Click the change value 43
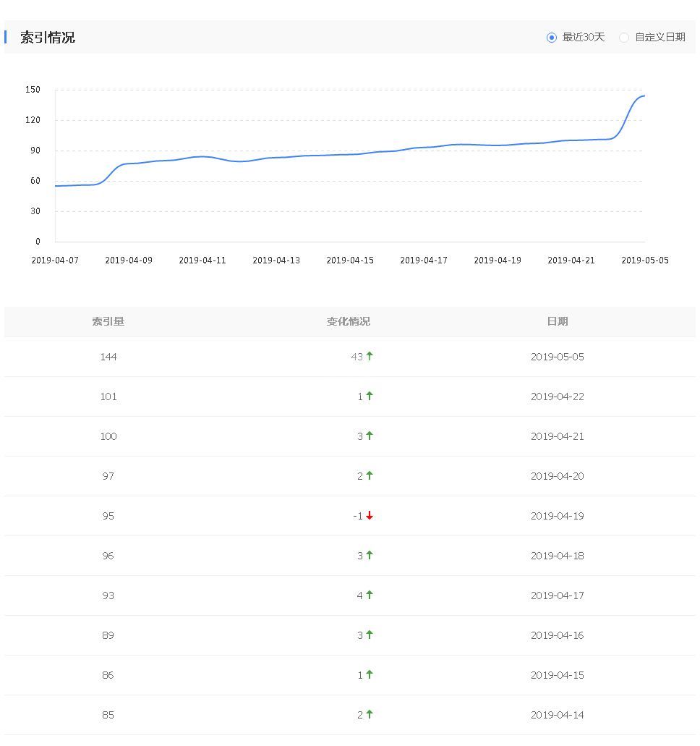Screen dimensions: 700x746 [357, 357]
